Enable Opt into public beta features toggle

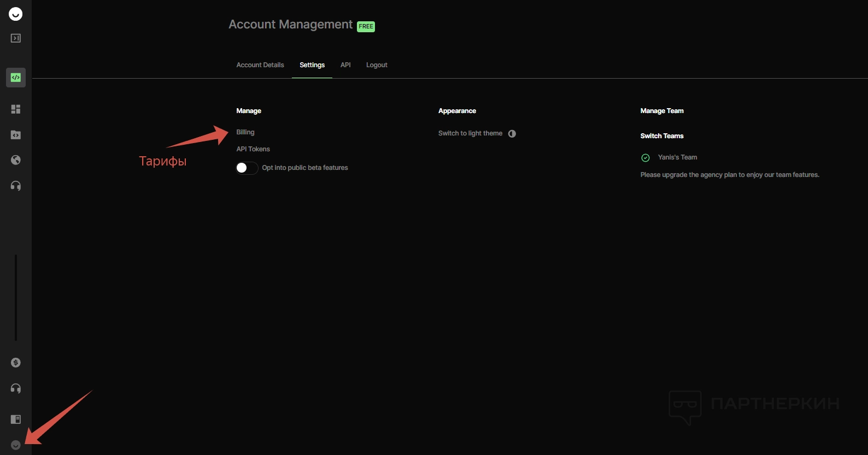pyautogui.click(x=247, y=168)
